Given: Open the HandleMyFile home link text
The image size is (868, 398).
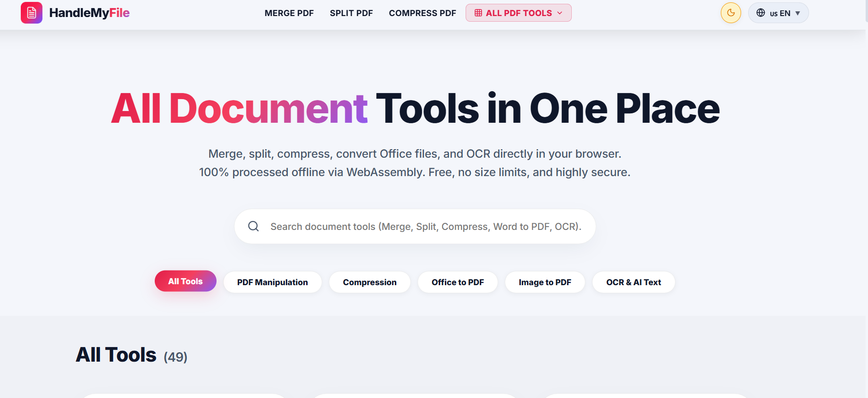Looking at the screenshot, I should click(x=89, y=13).
